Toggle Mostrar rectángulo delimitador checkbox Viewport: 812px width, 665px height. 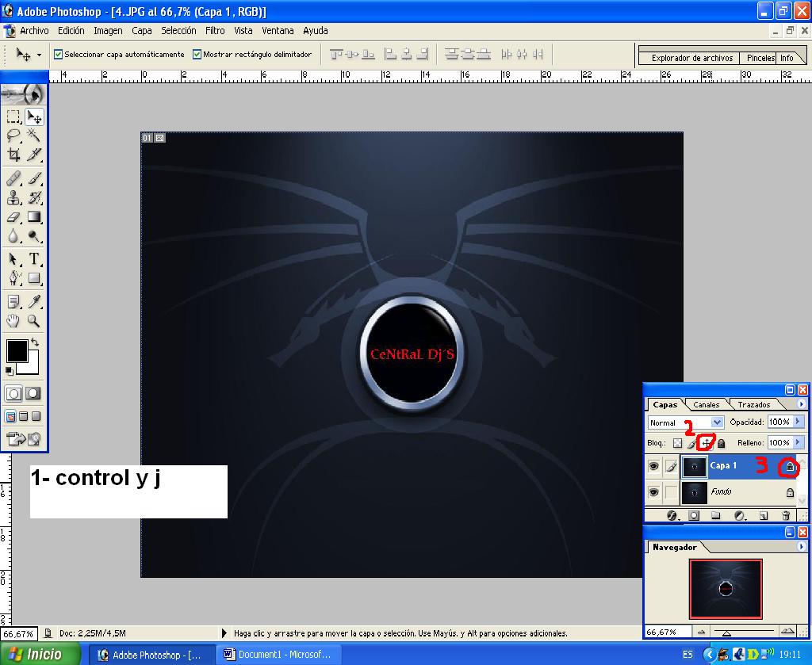[197, 55]
